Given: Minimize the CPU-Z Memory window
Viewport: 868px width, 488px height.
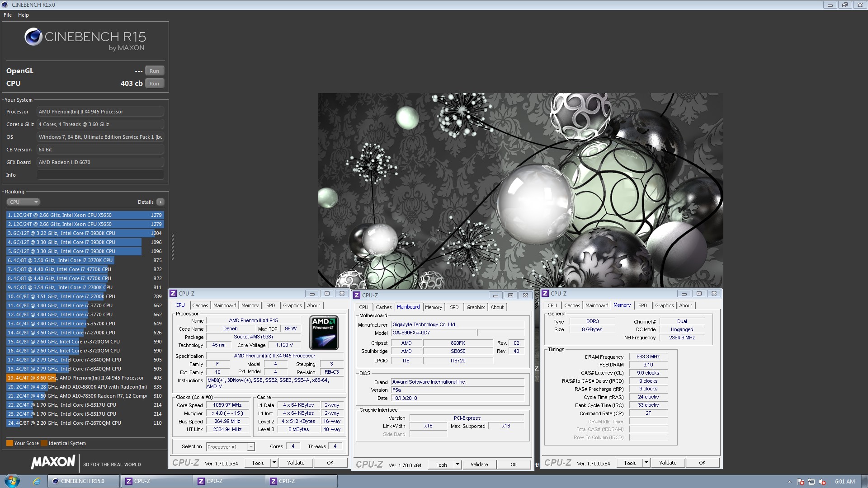Looking at the screenshot, I should coord(684,294).
